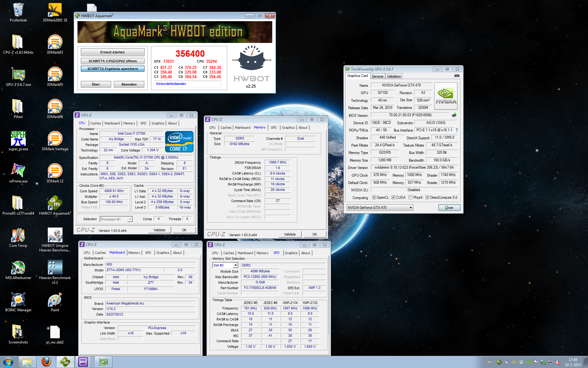The image size is (588, 368).
Task: Open the Prullenbak recycle bin icon
Action: pos(18,12)
